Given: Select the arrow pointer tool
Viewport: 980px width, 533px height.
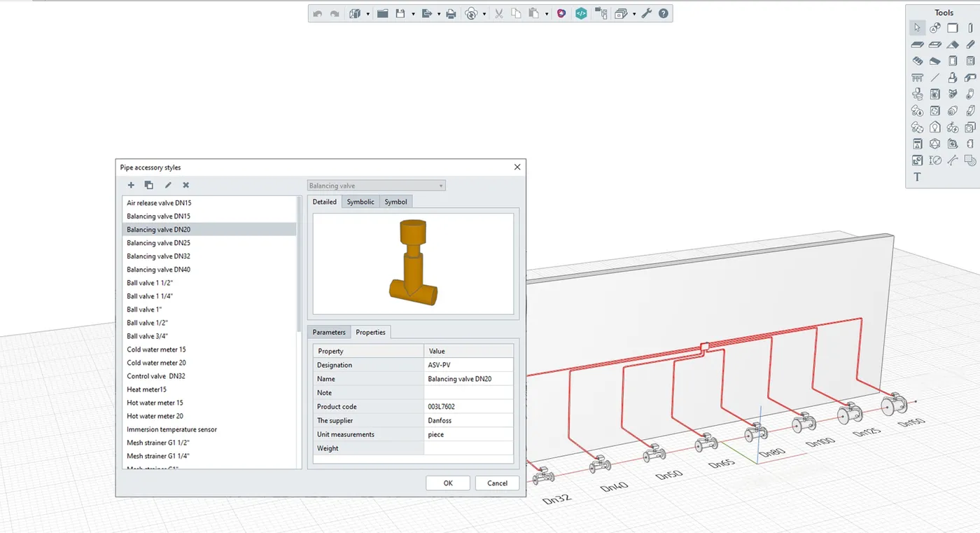Looking at the screenshot, I should pos(917,28).
